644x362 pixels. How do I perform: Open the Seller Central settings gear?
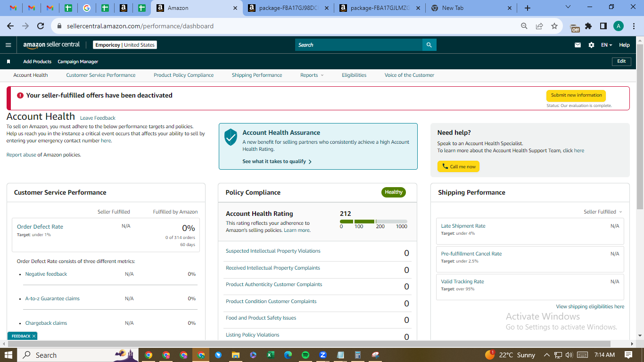click(x=591, y=45)
